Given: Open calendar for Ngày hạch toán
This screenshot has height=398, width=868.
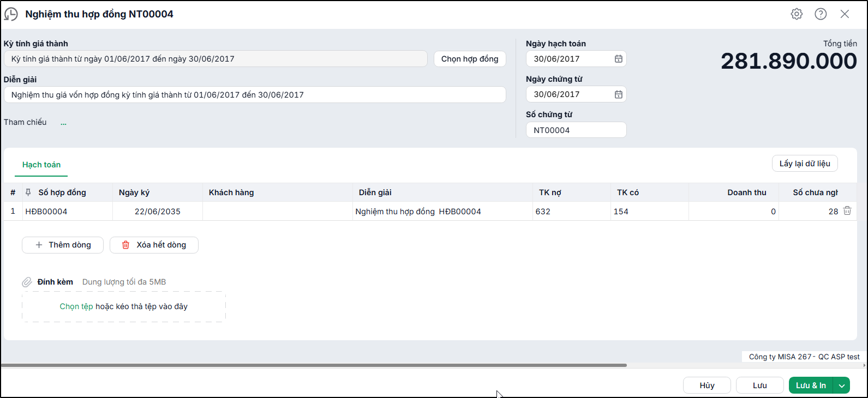Looking at the screenshot, I should 618,59.
